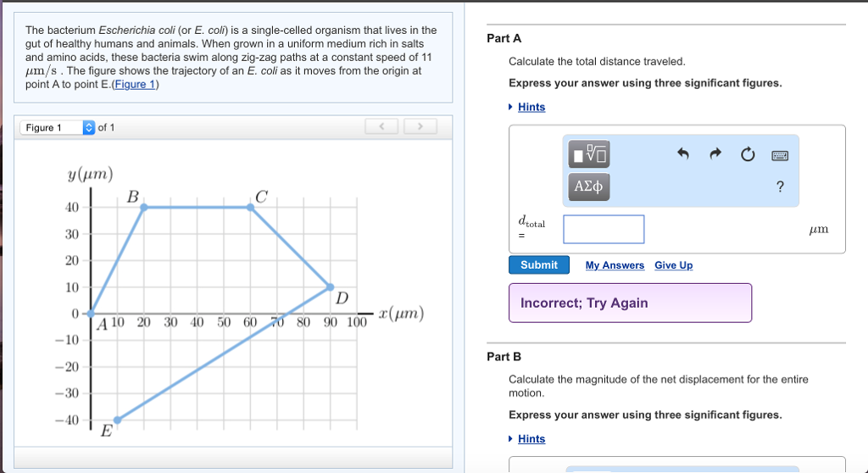Go to previous figure arrow
The image size is (868, 473).
pos(381,126)
